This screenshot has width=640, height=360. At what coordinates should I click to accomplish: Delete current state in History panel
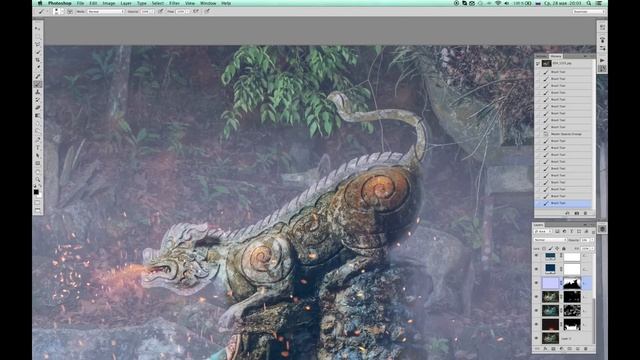tap(585, 213)
